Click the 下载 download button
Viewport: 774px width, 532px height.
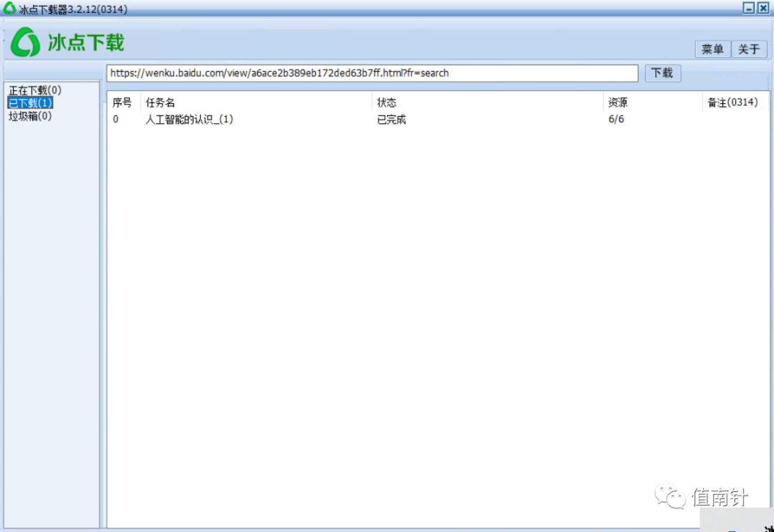(x=663, y=74)
